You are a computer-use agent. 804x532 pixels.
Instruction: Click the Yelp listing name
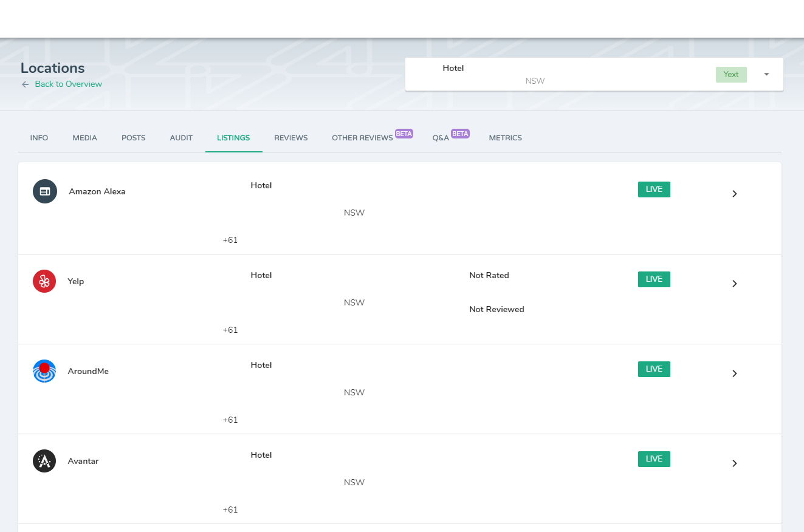(75, 281)
